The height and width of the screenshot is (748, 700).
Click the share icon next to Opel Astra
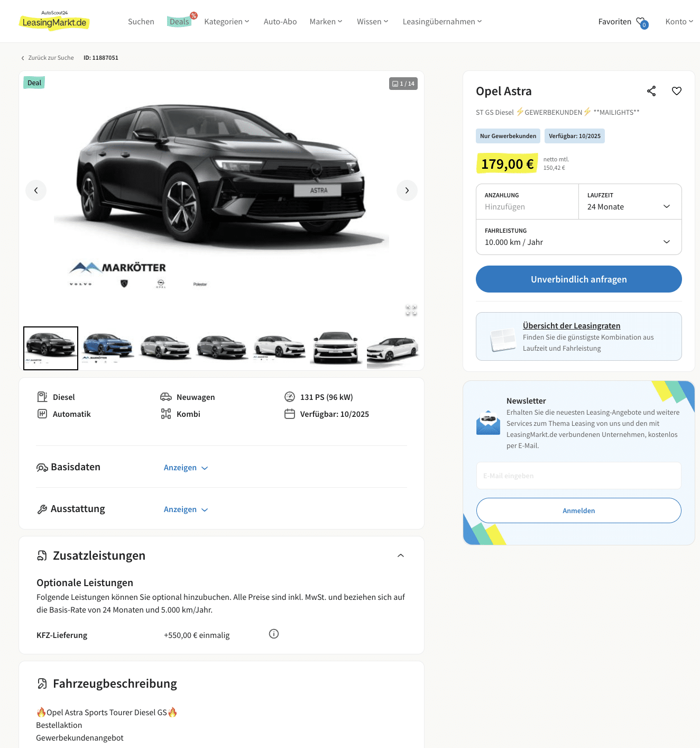(651, 91)
